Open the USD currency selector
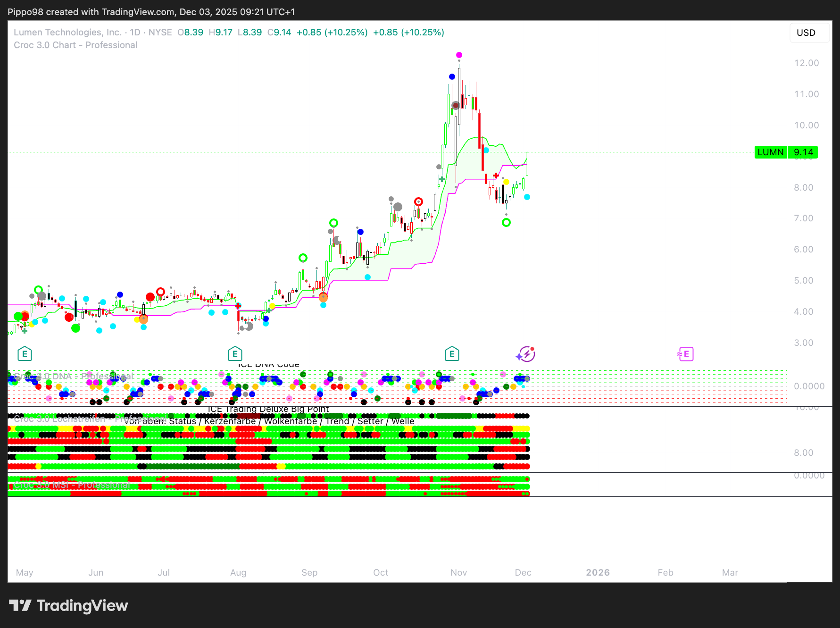Screen dimensions: 840x628 [806, 33]
